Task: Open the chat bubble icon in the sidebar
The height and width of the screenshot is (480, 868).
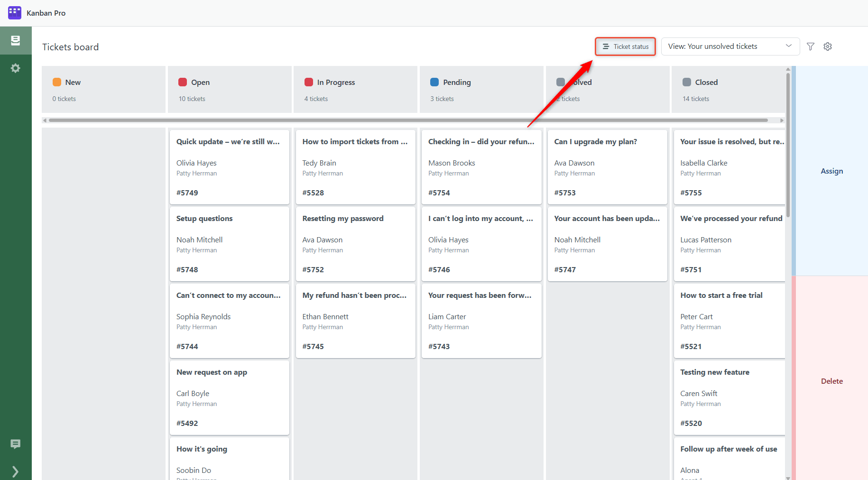Action: click(x=16, y=444)
